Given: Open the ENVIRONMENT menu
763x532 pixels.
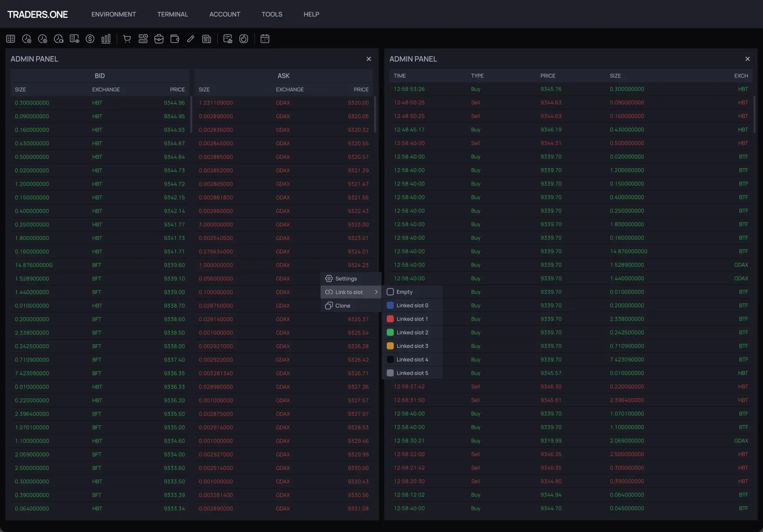Looking at the screenshot, I should pyautogui.click(x=113, y=14).
